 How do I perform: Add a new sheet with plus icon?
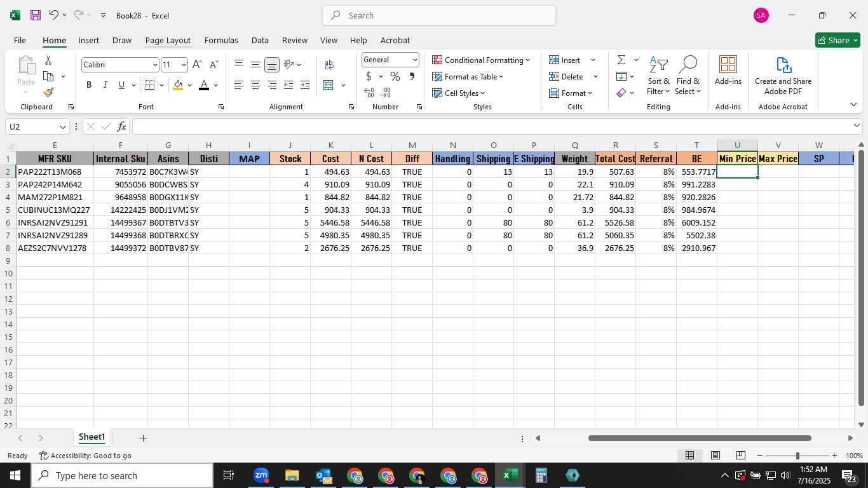click(x=143, y=438)
